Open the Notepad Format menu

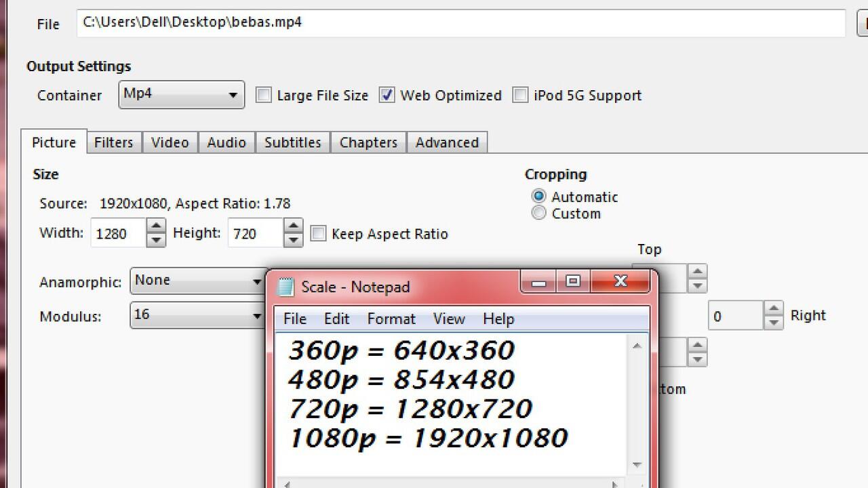[391, 319]
